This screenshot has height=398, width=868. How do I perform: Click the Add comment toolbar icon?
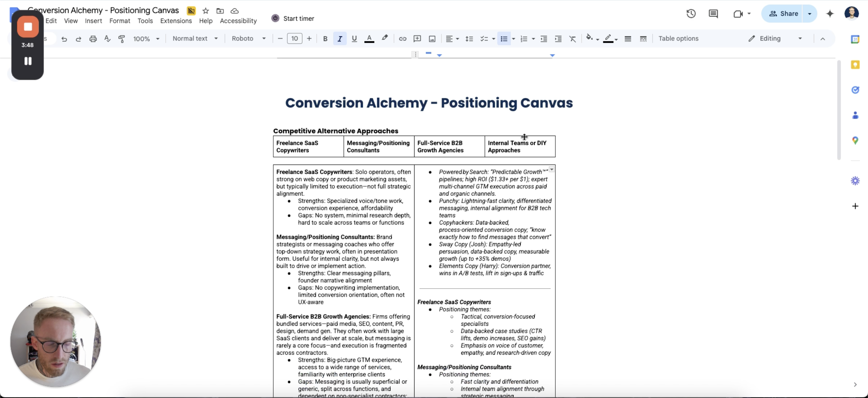(x=417, y=39)
